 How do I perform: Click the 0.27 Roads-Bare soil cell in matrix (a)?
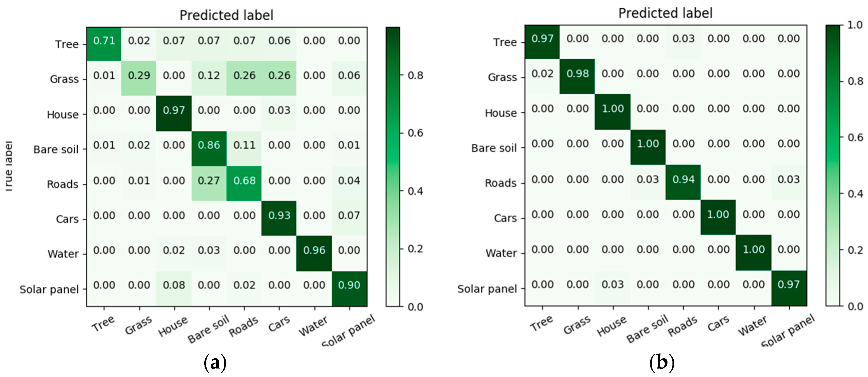pos(209,181)
